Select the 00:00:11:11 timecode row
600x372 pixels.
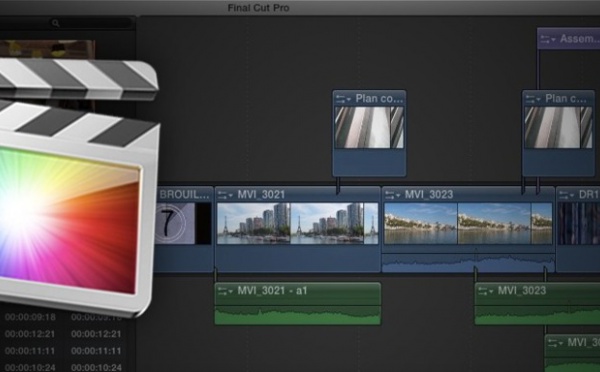(x=64, y=351)
